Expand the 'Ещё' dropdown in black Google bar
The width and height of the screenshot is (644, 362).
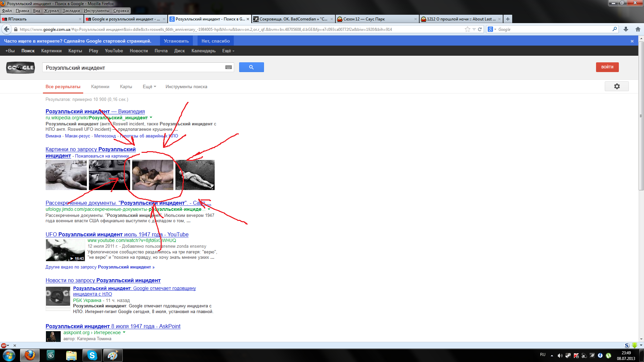coord(228,51)
